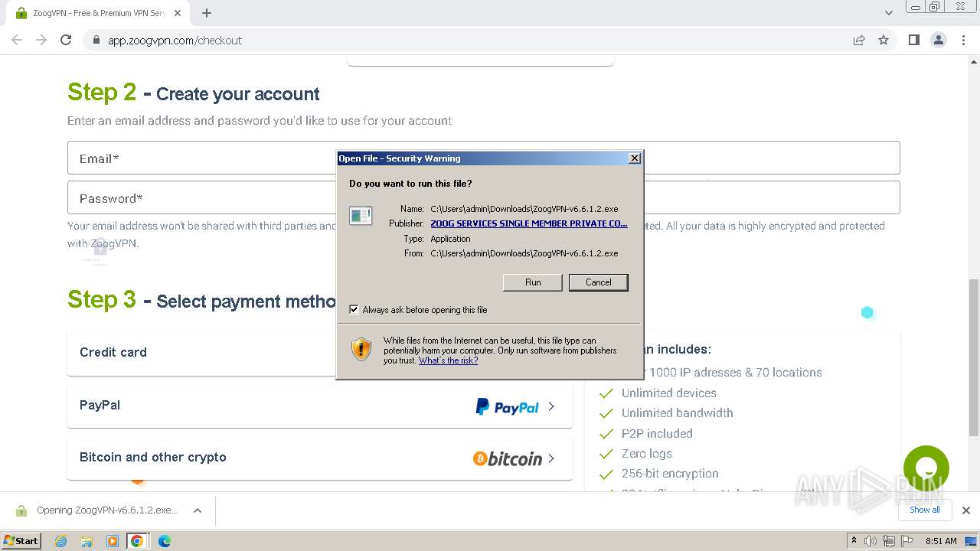This screenshot has width=980, height=551.
Task: Open ZOOG SERVICES publisher link
Action: tap(529, 223)
